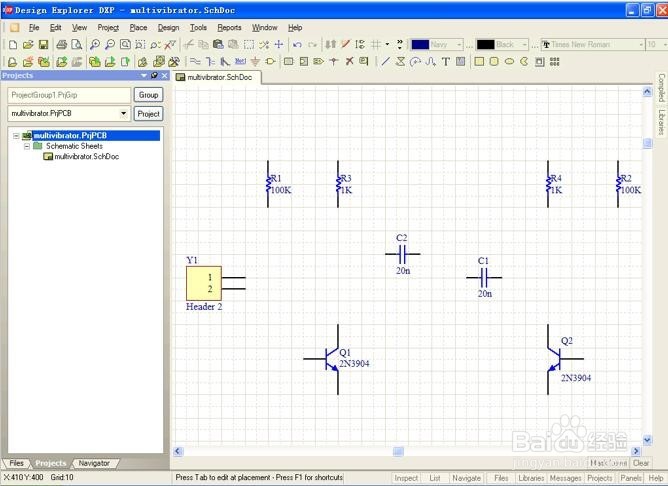This screenshot has width=668, height=486.
Task: Click the Panels status bar button
Action: pos(631,478)
